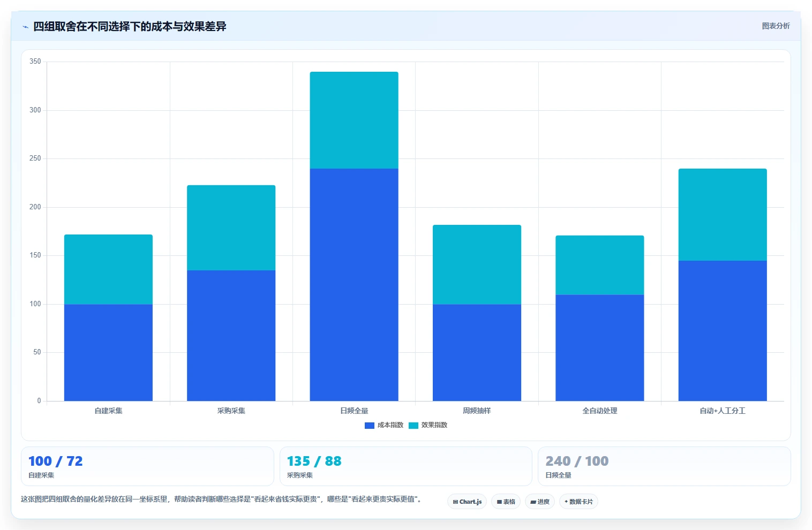Click the 图表分析 label in the header
The width and height of the screenshot is (812, 530).
776,26
